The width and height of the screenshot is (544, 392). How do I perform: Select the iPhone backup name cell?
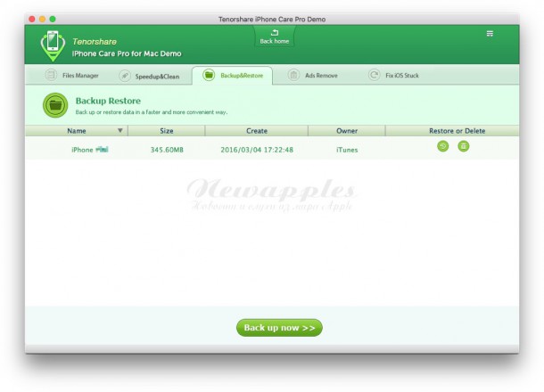(x=90, y=150)
